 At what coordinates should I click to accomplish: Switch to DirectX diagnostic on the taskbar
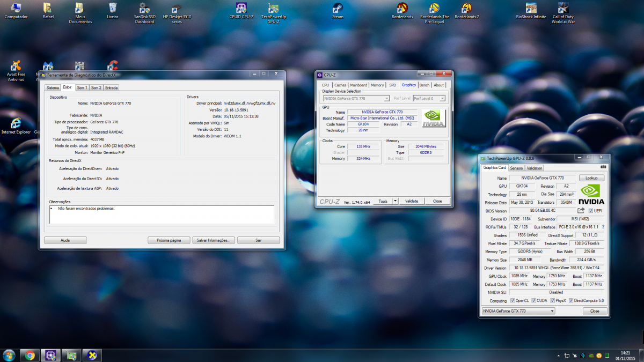point(92,355)
